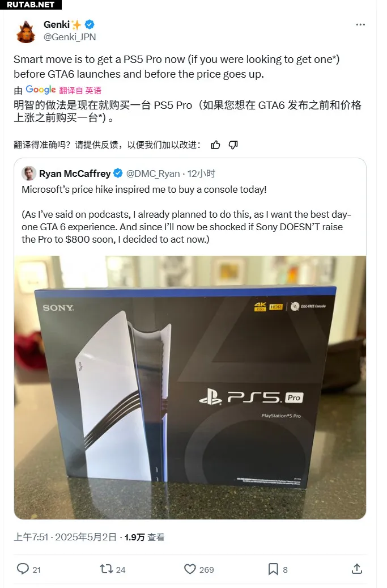View the 1.9万 查看 view count

pos(144,537)
